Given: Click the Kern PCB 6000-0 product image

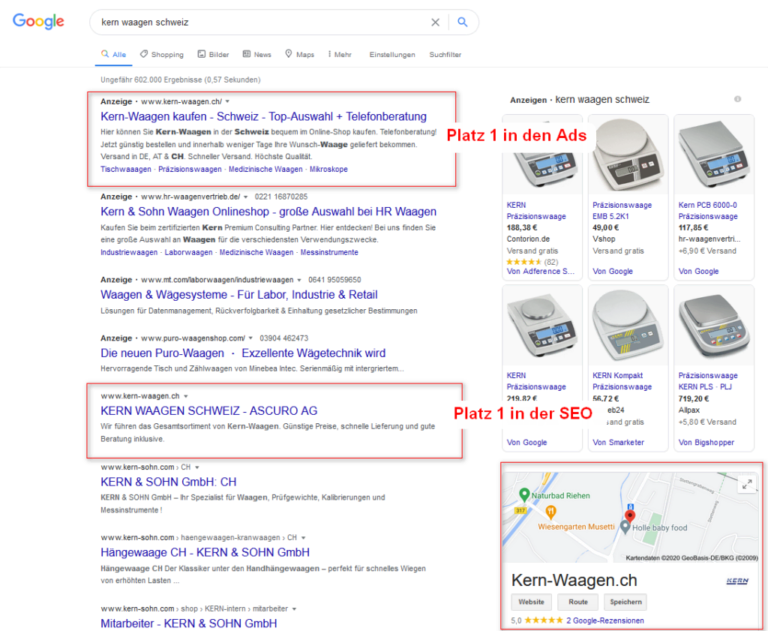Looking at the screenshot, I should click(x=714, y=156).
